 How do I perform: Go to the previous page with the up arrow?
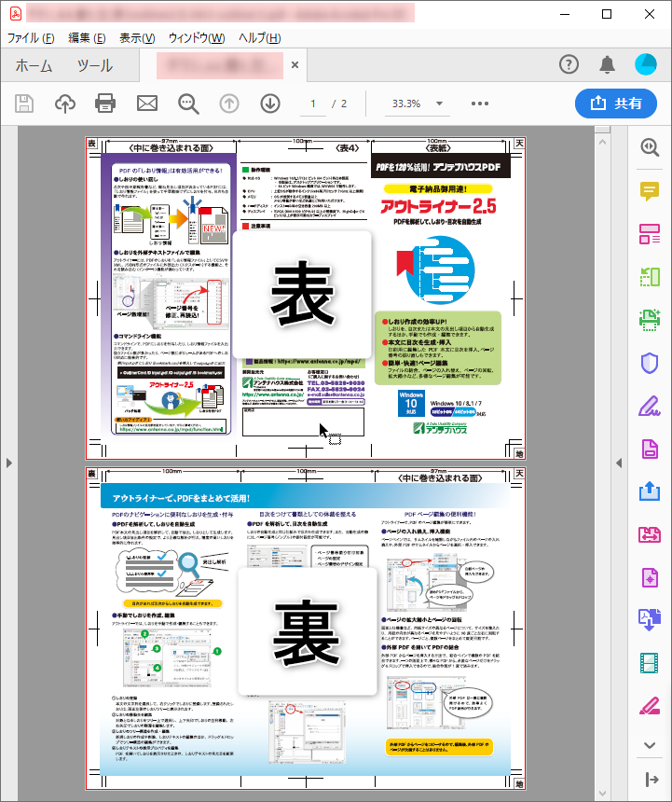pos(229,104)
